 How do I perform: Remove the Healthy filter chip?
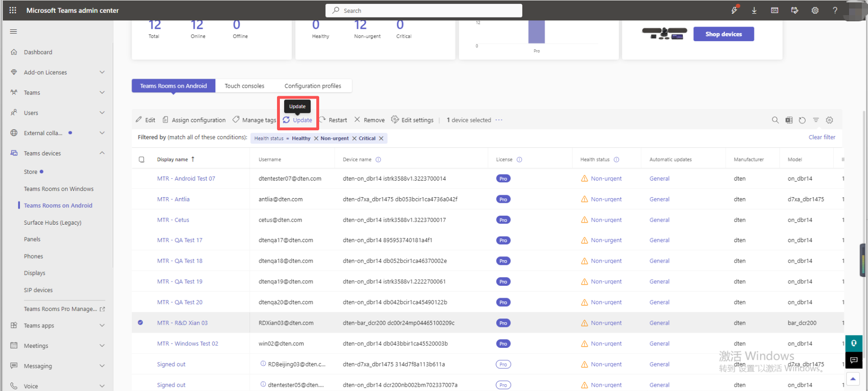click(x=316, y=138)
